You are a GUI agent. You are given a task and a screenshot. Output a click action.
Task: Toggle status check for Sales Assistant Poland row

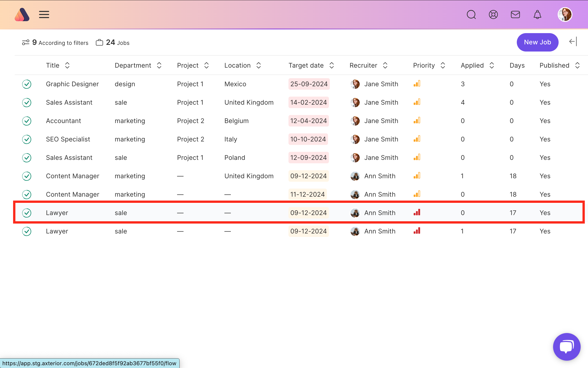(27, 158)
